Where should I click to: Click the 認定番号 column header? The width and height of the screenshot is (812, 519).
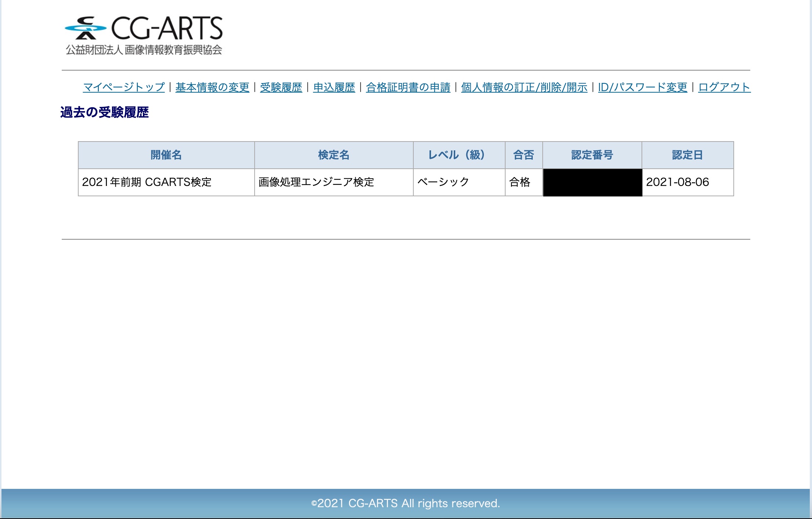(x=592, y=155)
